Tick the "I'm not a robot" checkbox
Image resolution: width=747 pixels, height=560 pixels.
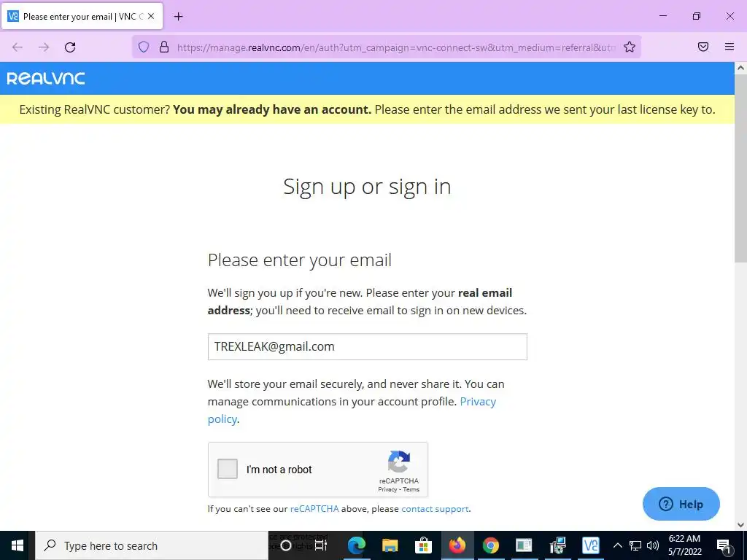(x=228, y=469)
